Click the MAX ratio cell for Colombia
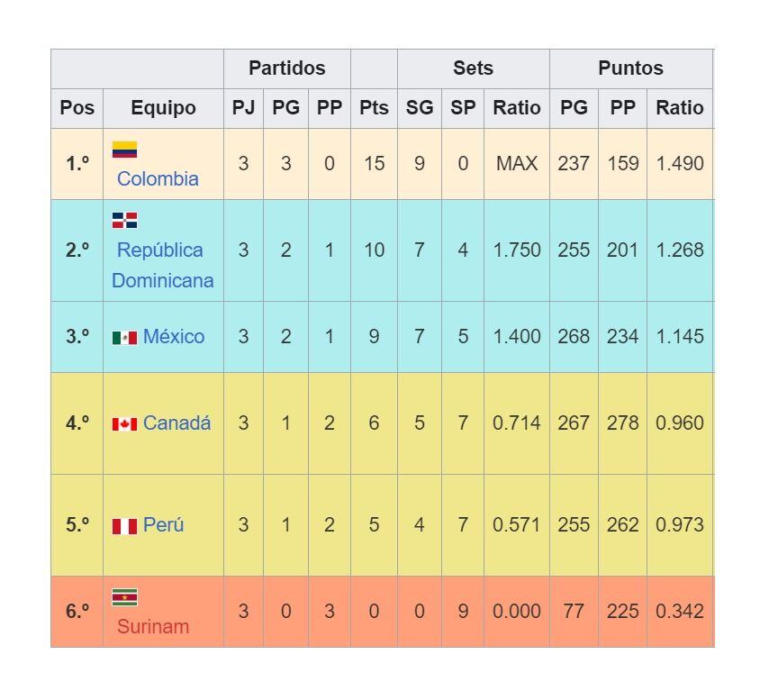 pos(516,164)
